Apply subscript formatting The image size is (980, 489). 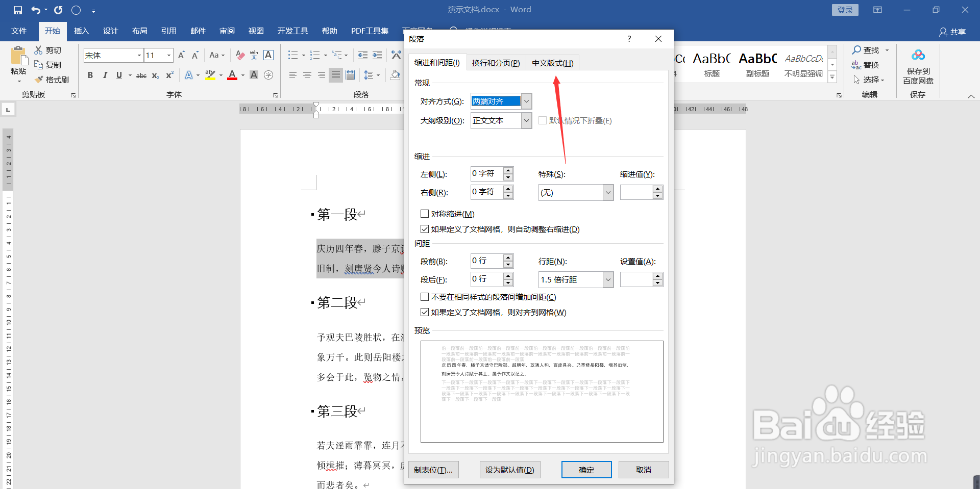click(x=155, y=75)
